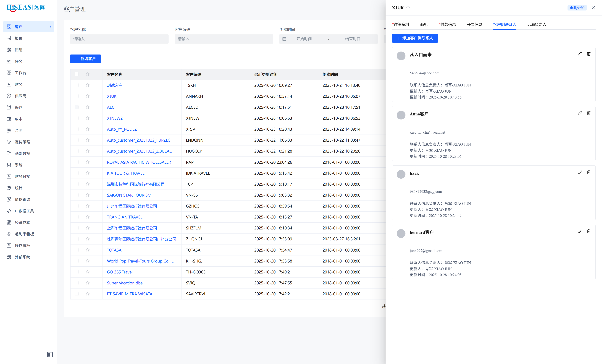Open the 结束时间 date field
602x364 pixels.
[352, 39]
